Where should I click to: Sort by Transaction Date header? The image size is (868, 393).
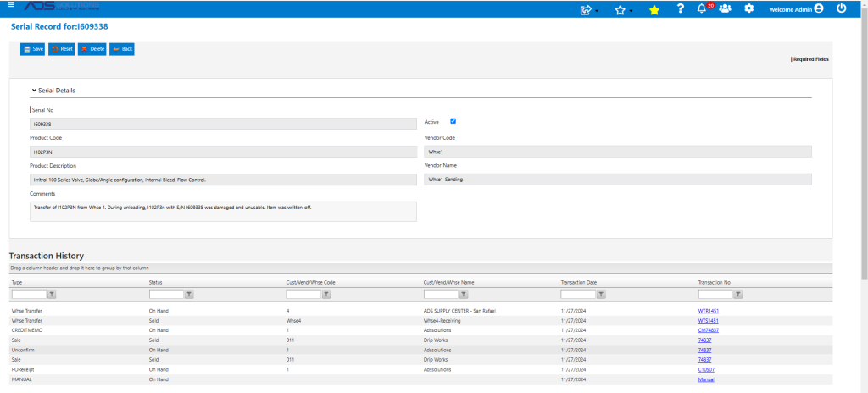click(x=578, y=282)
